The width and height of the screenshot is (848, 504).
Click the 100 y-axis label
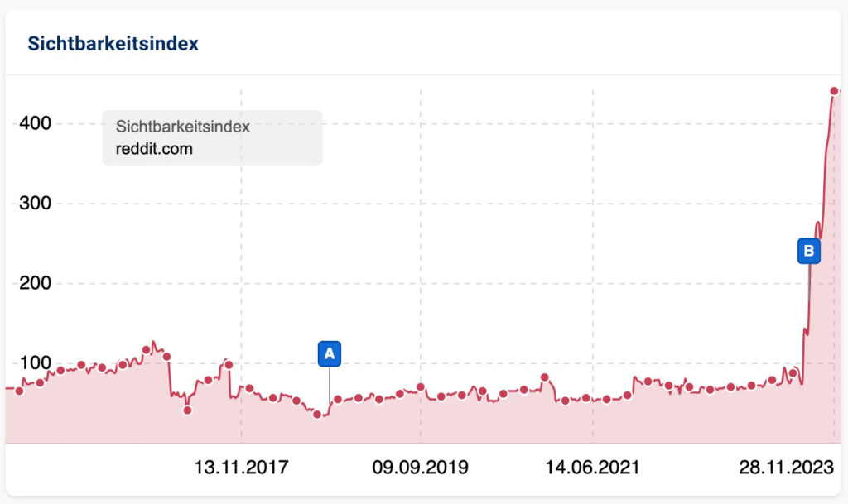(35, 363)
